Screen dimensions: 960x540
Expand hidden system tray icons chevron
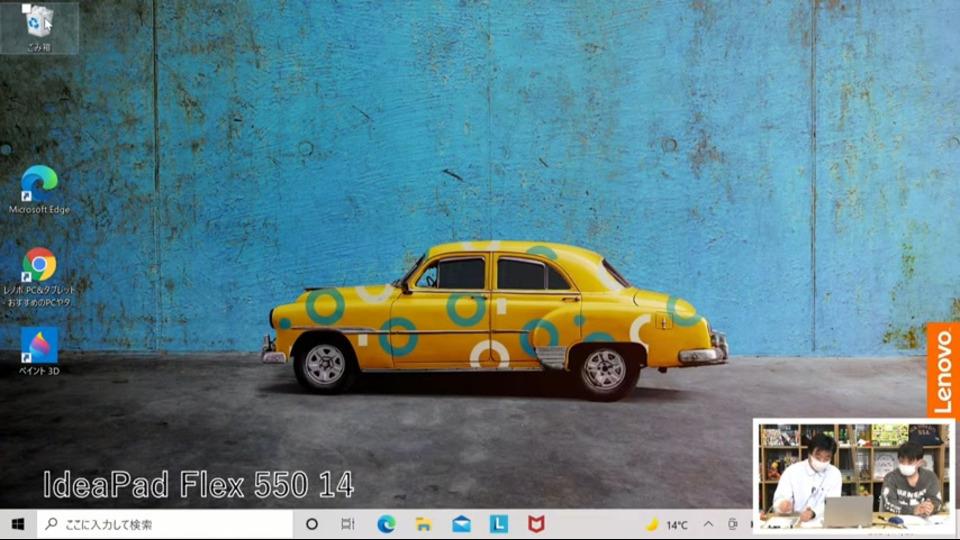click(x=708, y=524)
